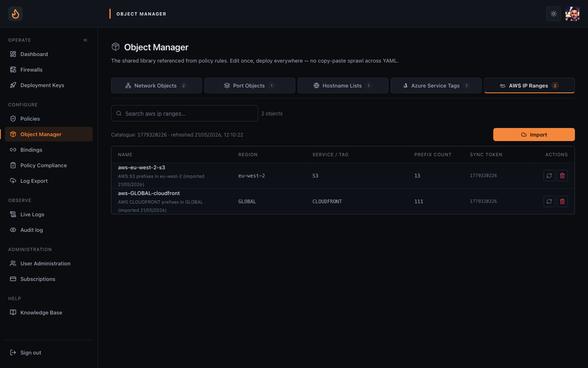The image size is (588, 368).
Task: Switch to the Network Objects tab
Action: click(x=156, y=85)
